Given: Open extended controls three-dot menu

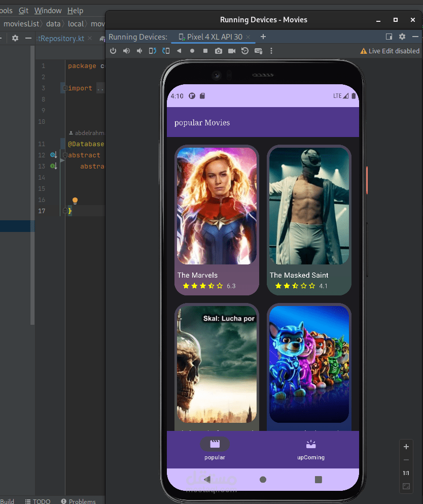Looking at the screenshot, I should 271,51.
